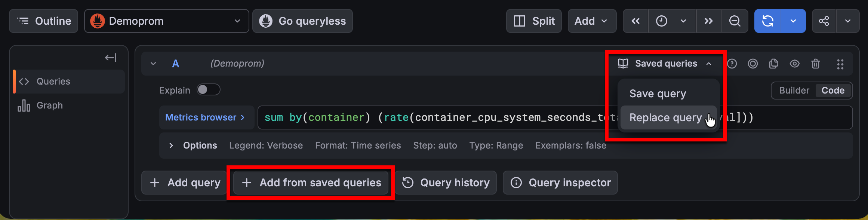868x220 pixels.
Task: Zoom out the time range
Action: tap(735, 21)
